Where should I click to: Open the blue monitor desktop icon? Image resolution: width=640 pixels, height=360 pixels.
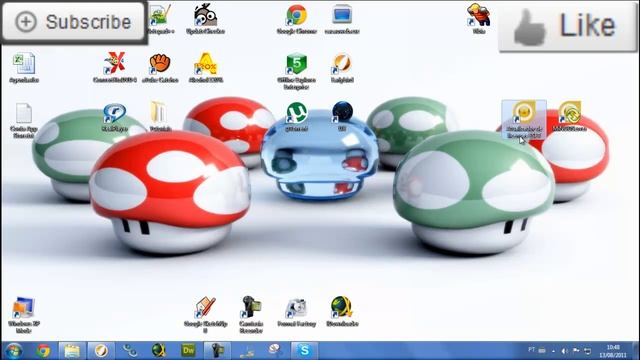coord(342,19)
